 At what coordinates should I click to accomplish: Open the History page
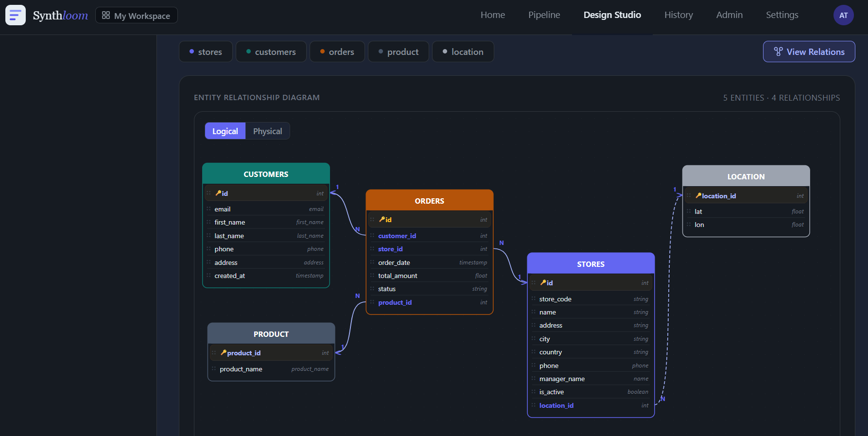(678, 15)
